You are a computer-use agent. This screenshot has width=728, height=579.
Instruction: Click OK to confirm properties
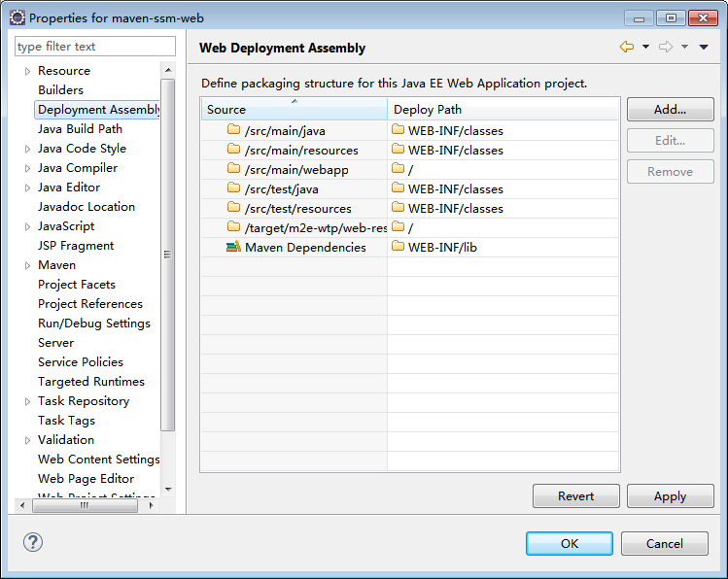coord(570,543)
